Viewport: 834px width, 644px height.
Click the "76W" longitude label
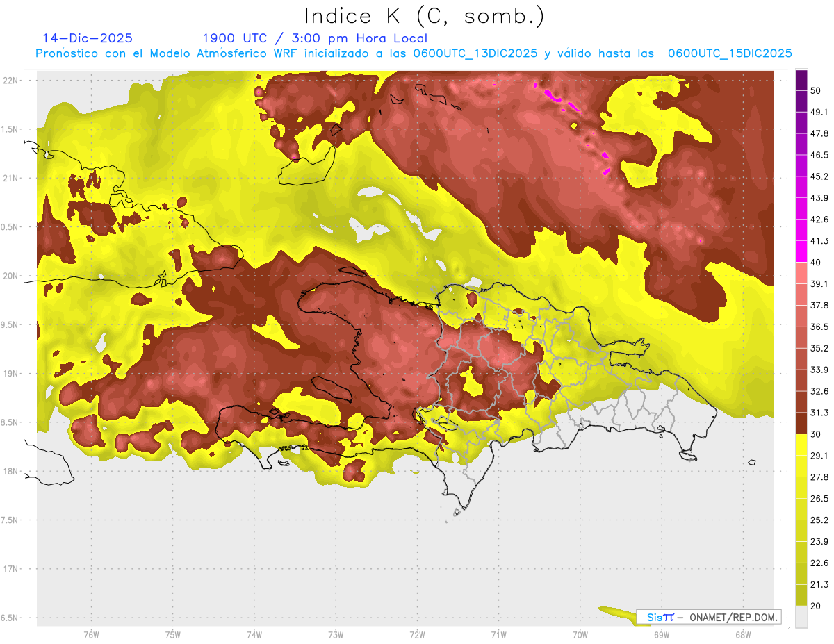click(x=91, y=635)
